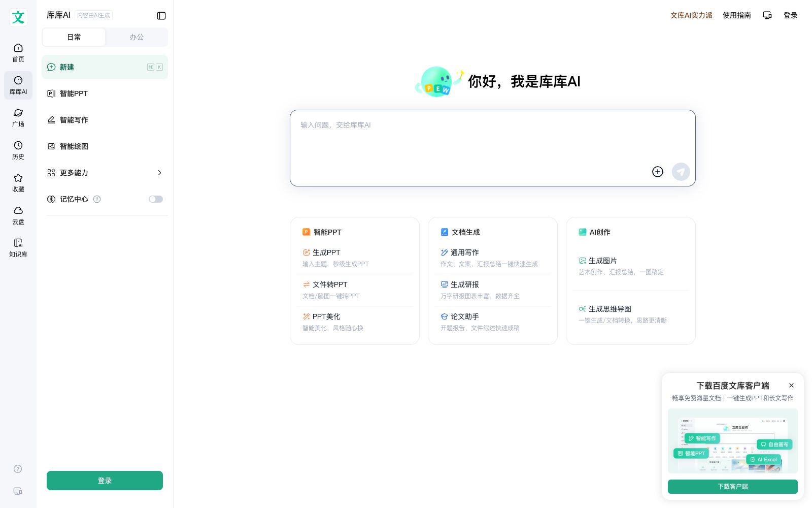The width and height of the screenshot is (812, 508).
Task: Switch to the 日常 tab
Action: click(74, 37)
